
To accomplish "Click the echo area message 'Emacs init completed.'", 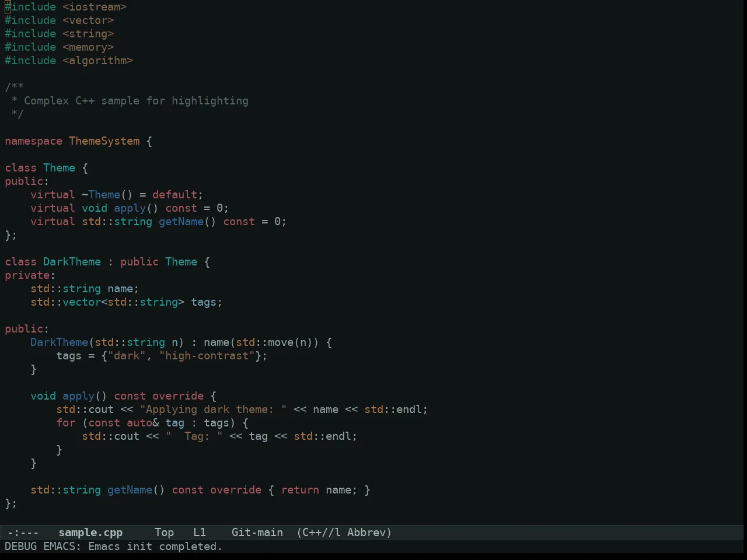I will [155, 547].
